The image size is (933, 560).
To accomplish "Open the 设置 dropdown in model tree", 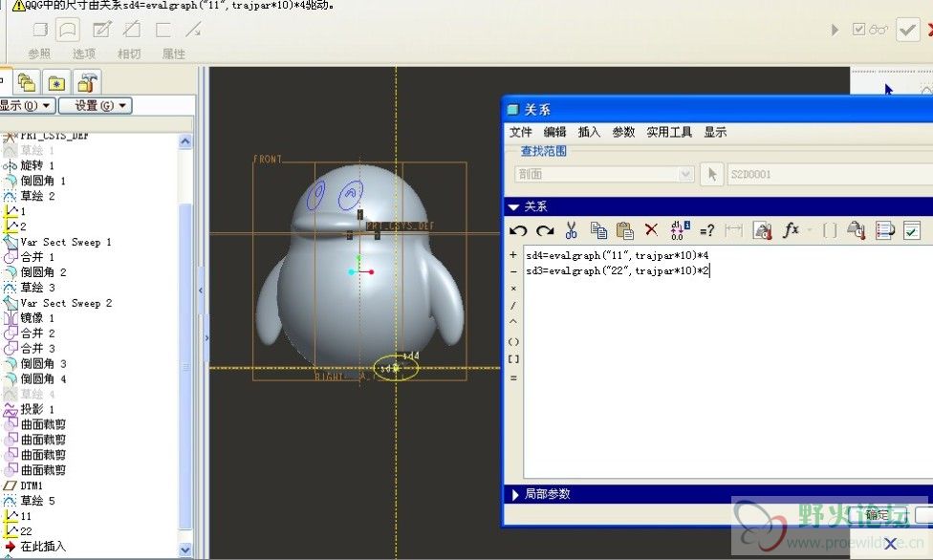I will [96, 106].
